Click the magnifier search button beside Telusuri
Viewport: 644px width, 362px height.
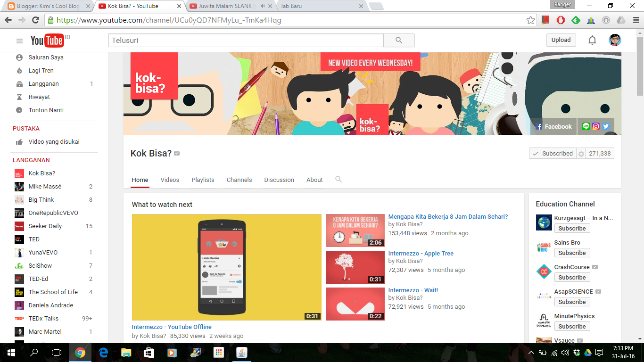[x=399, y=41]
